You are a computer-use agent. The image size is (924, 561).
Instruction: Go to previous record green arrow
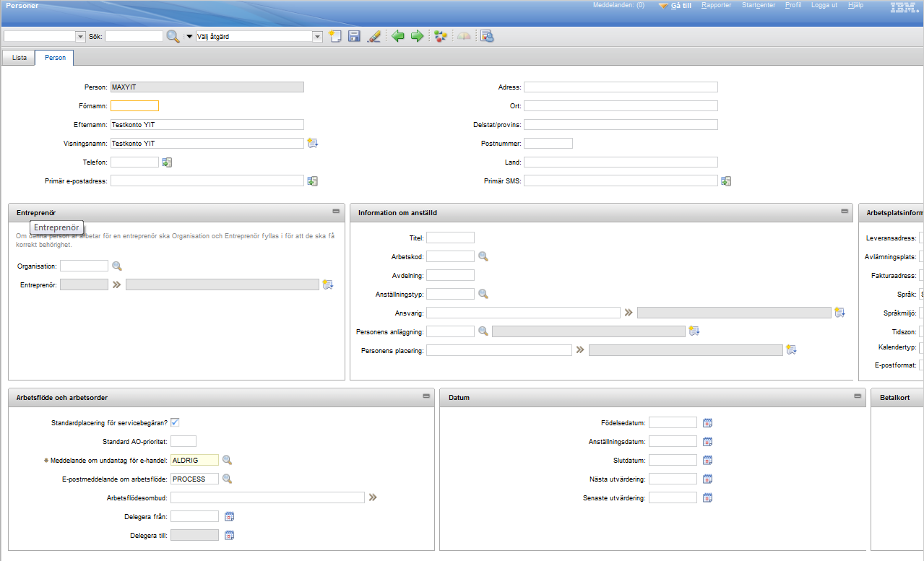click(397, 36)
